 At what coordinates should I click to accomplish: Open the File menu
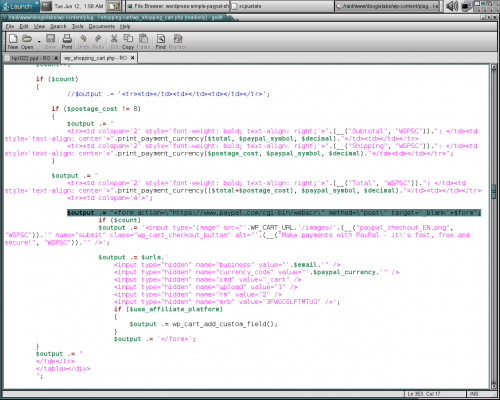coord(10,26)
